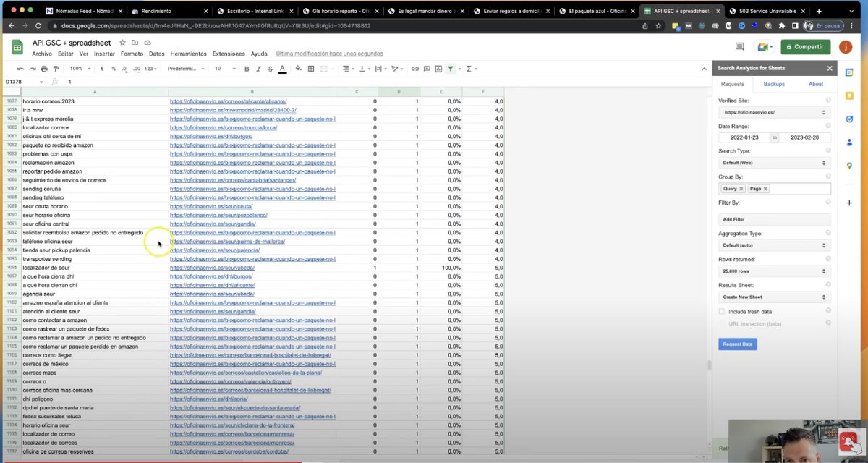Screen dimensions: 868x463
Task: Check cloud save status icon
Action: [x=148, y=43]
